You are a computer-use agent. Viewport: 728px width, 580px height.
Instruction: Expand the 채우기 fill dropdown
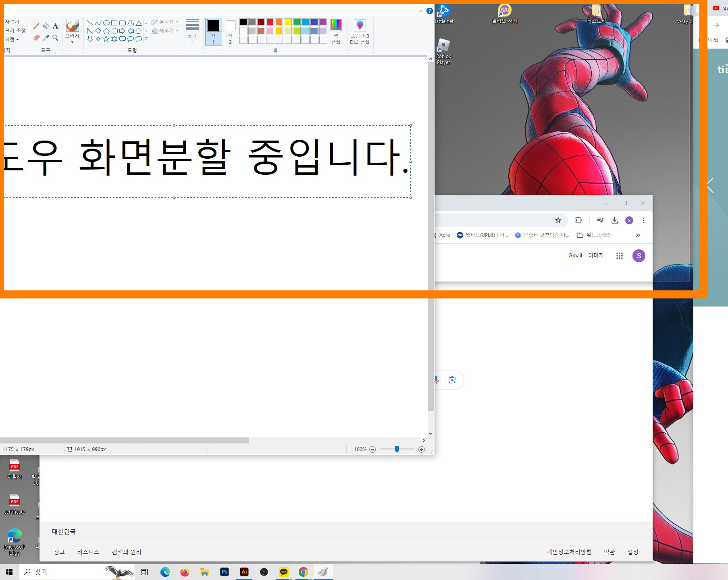(x=165, y=31)
